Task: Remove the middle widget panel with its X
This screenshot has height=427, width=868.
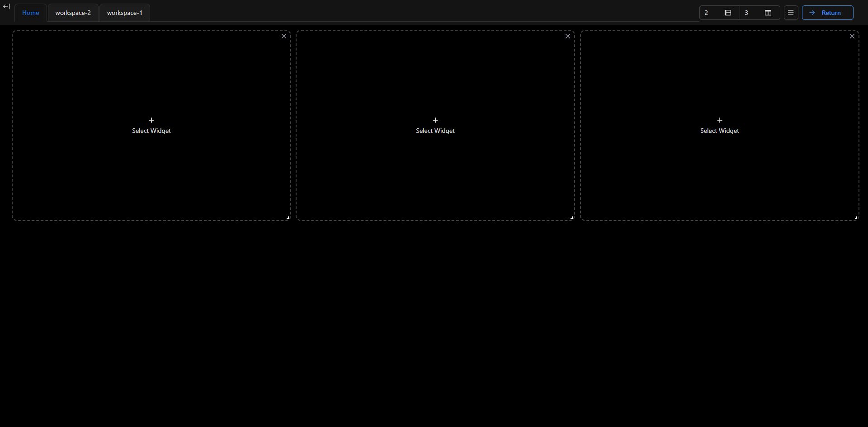Action: point(567,36)
